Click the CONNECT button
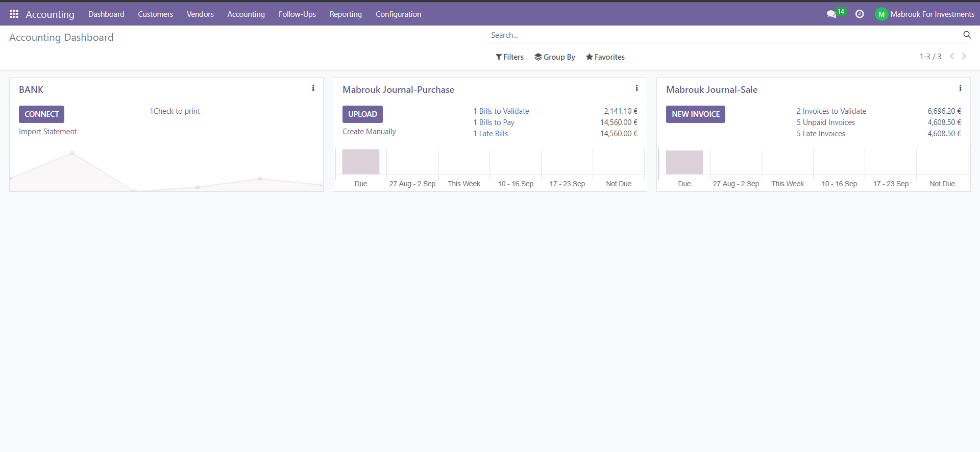Viewport: 980px width, 452px height. point(41,114)
